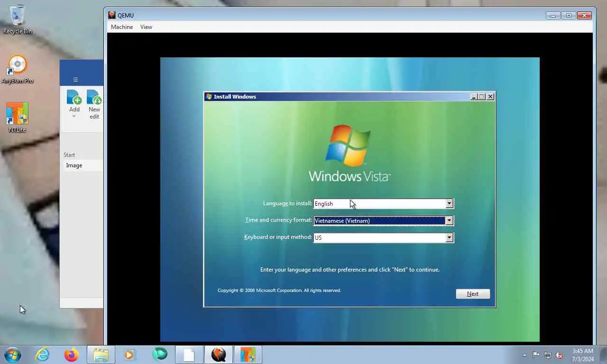Launch Firefox from taskbar
Viewport: 607px width, 364px height.
click(x=72, y=355)
